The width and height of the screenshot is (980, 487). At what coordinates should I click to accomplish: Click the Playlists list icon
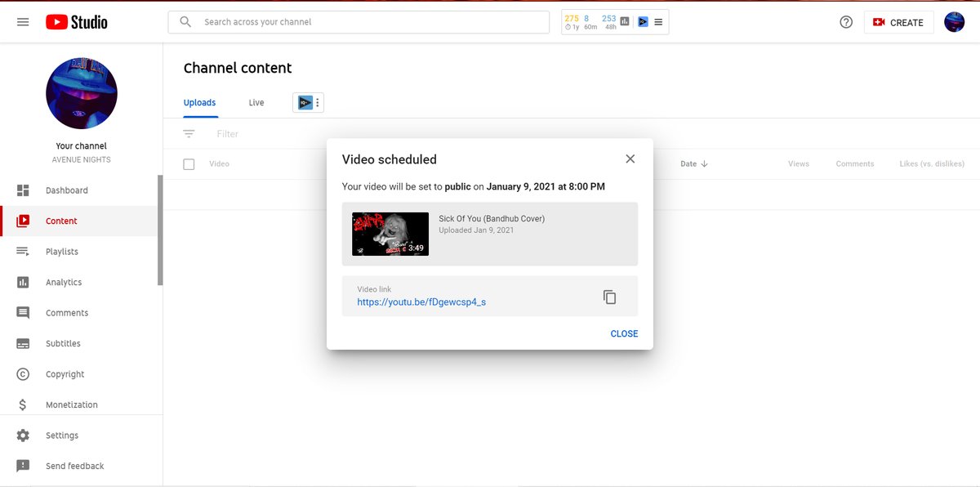coord(23,252)
